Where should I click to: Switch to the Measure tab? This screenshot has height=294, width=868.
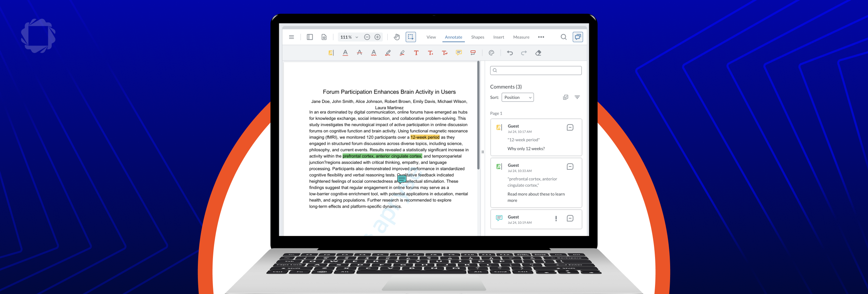(x=521, y=37)
